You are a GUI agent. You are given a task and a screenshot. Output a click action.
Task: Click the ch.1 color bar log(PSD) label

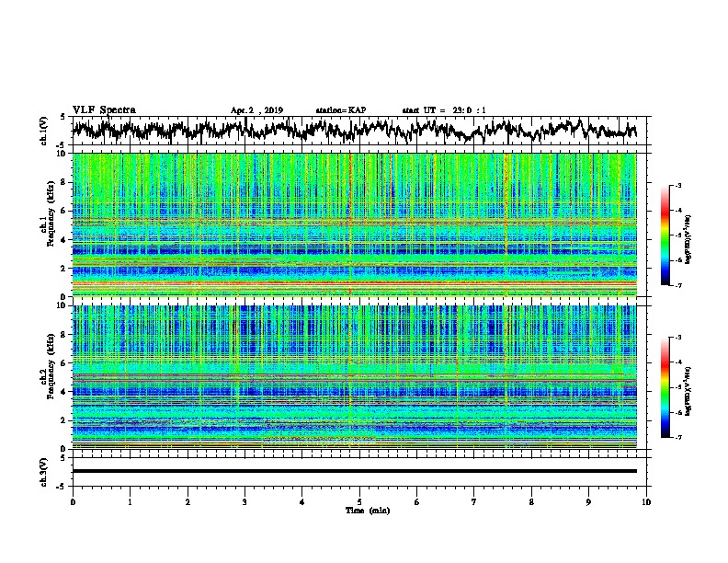[x=688, y=240]
